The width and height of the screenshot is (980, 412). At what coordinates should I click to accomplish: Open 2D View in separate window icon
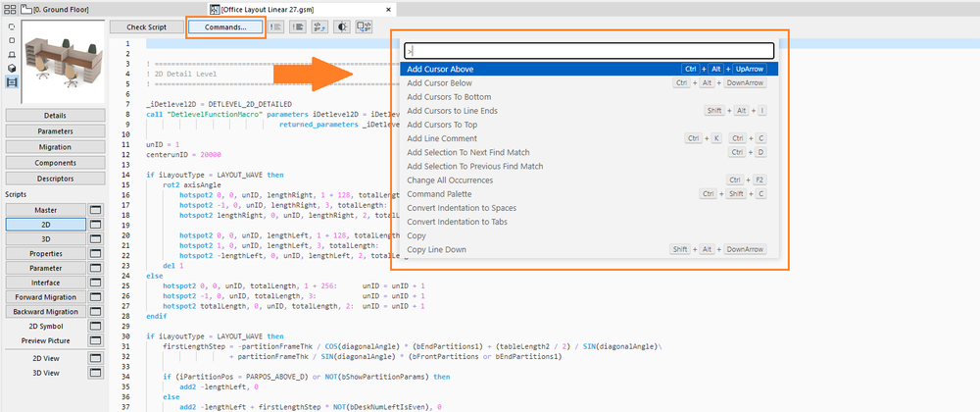tap(96, 358)
